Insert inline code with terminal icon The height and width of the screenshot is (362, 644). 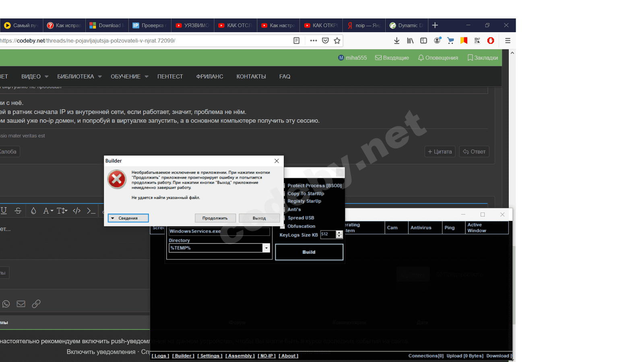91,210
